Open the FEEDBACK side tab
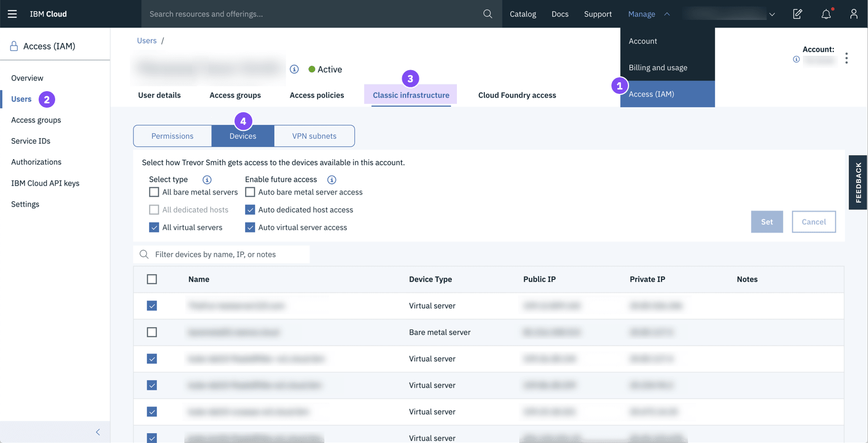868x443 pixels. click(858, 182)
